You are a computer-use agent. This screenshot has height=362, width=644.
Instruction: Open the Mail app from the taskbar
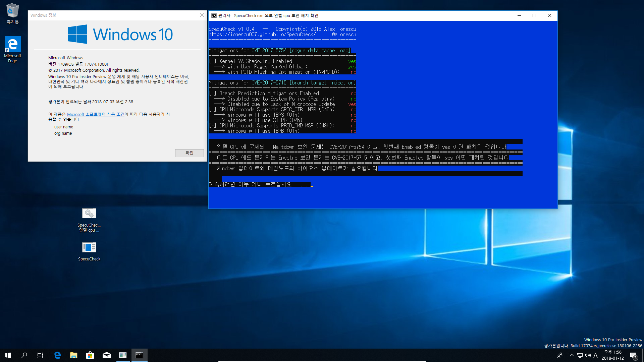[x=106, y=355]
